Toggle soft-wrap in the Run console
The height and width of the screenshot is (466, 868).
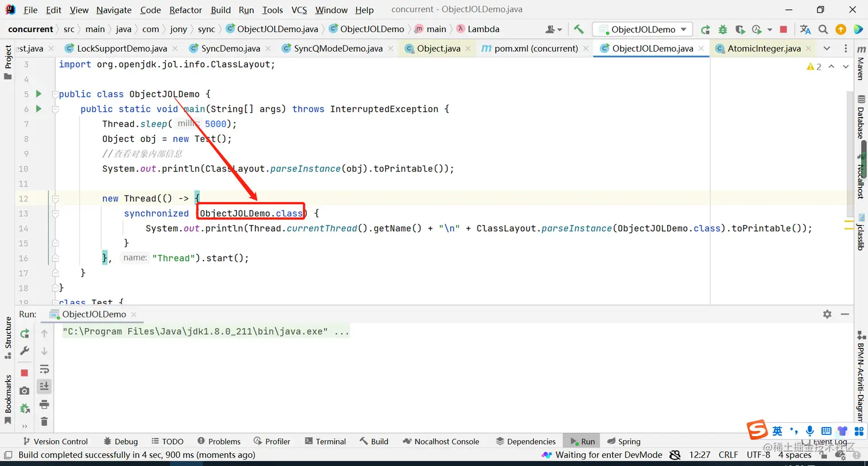(x=44, y=368)
